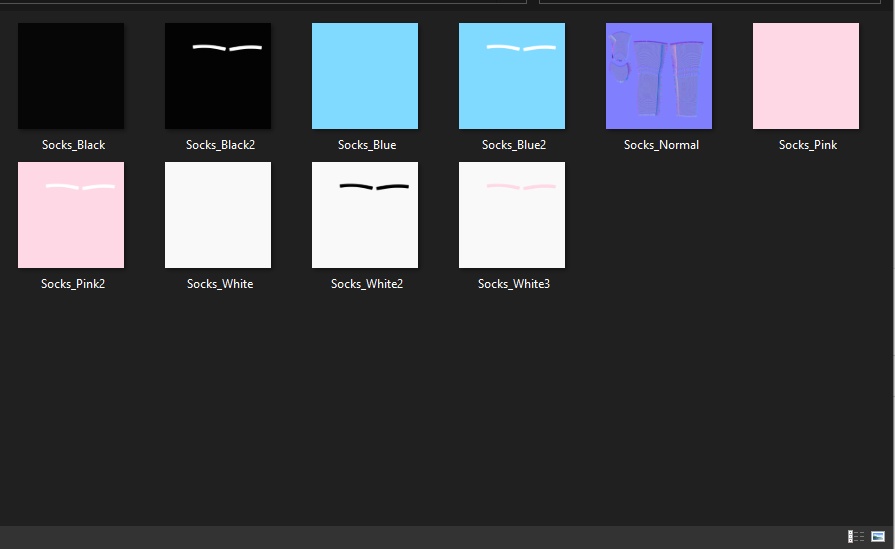The width and height of the screenshot is (895, 549).
Task: Click the Socks_Normal file name label
Action: point(661,145)
